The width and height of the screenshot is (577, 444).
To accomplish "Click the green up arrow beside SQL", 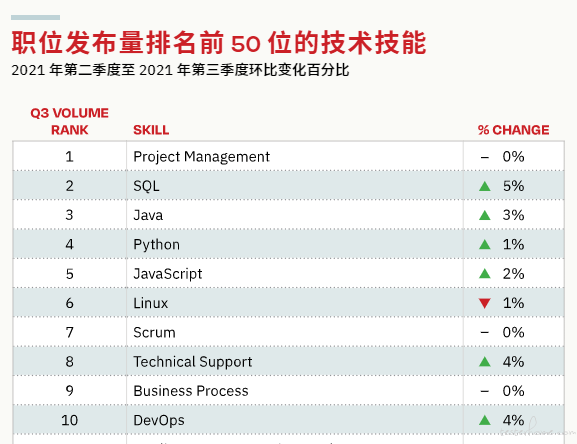I will [x=485, y=186].
